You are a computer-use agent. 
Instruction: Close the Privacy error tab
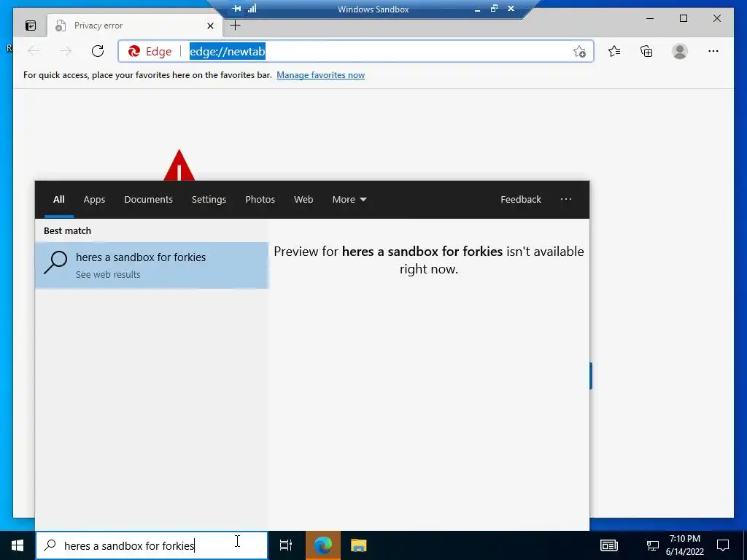[x=210, y=26]
